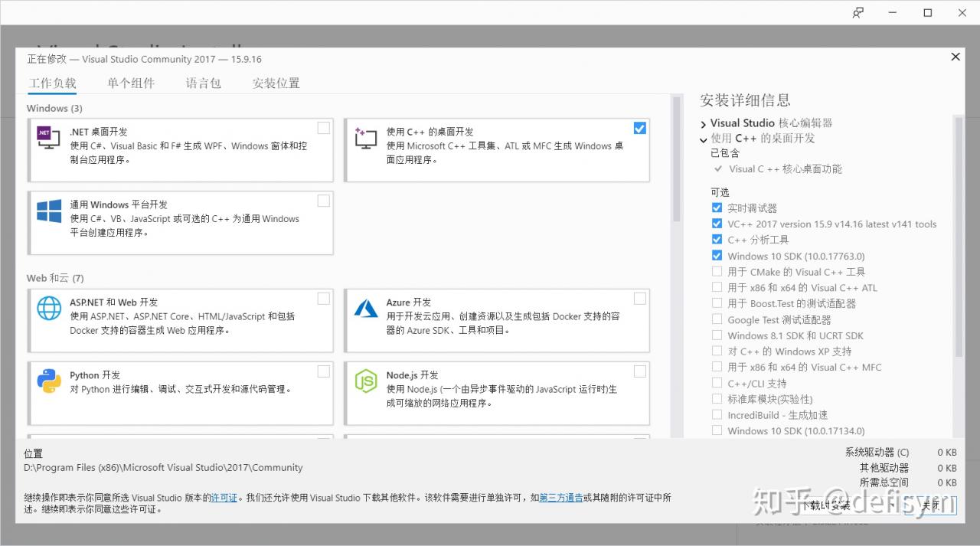Click the 可选 subsection label

[720, 191]
